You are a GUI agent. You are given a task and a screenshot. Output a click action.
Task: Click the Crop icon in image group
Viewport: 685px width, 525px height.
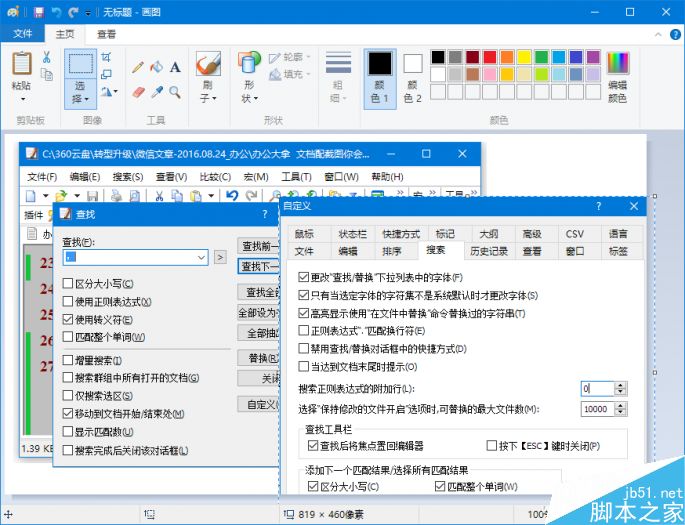106,57
